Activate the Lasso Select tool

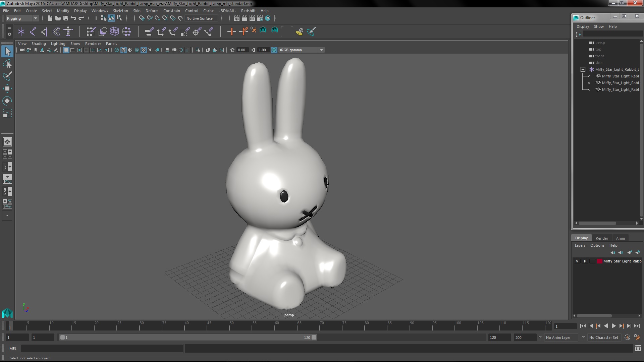(x=7, y=64)
